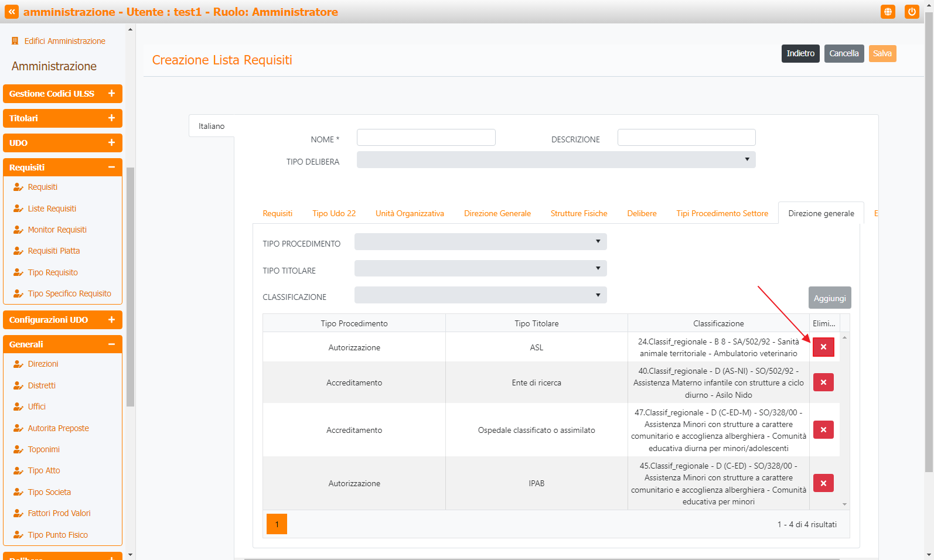Go to page 1 of results
Screen dimensions: 934x560
(277, 524)
